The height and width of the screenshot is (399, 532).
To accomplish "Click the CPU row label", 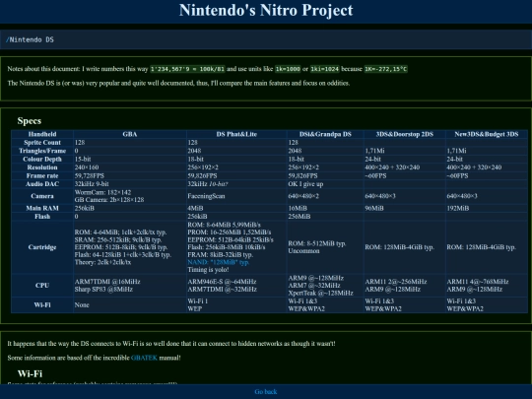I will [x=42, y=286].
